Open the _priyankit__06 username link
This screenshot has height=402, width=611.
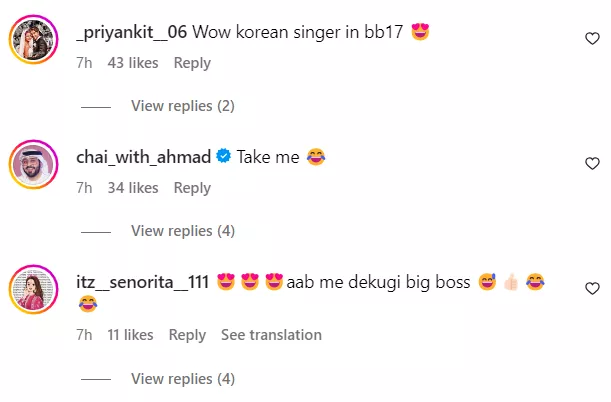[x=130, y=32]
